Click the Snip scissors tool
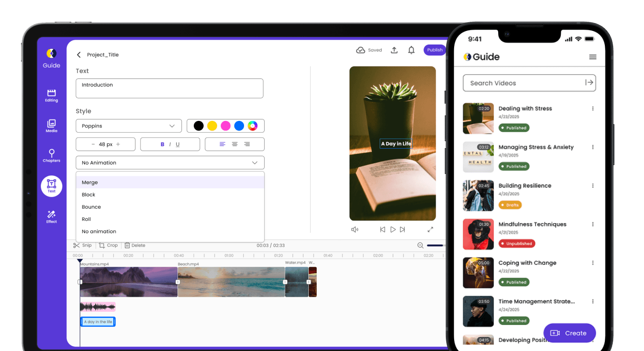This screenshot has width=644, height=351. tap(82, 245)
